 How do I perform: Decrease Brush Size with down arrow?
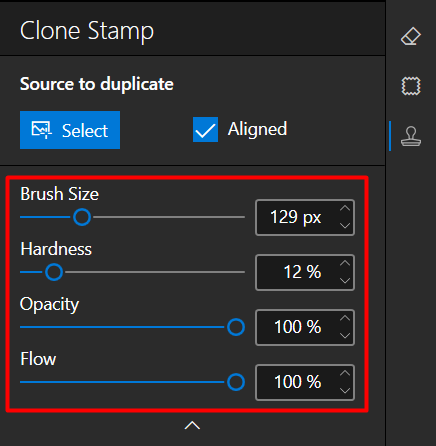point(345,226)
